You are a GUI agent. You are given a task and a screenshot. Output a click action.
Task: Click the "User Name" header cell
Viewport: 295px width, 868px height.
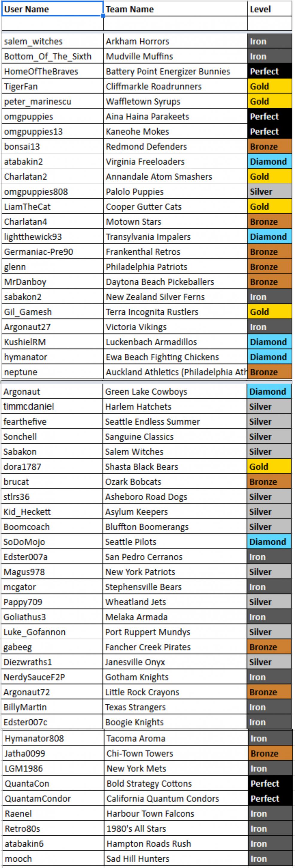52,9
